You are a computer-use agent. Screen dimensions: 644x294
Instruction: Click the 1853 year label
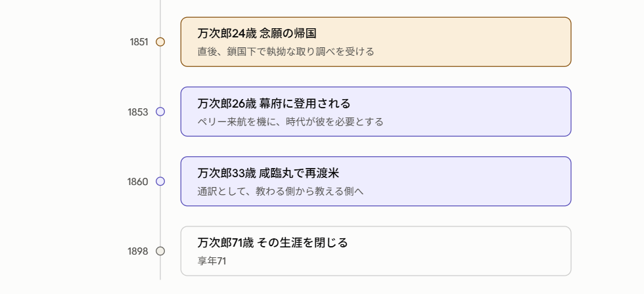click(138, 112)
